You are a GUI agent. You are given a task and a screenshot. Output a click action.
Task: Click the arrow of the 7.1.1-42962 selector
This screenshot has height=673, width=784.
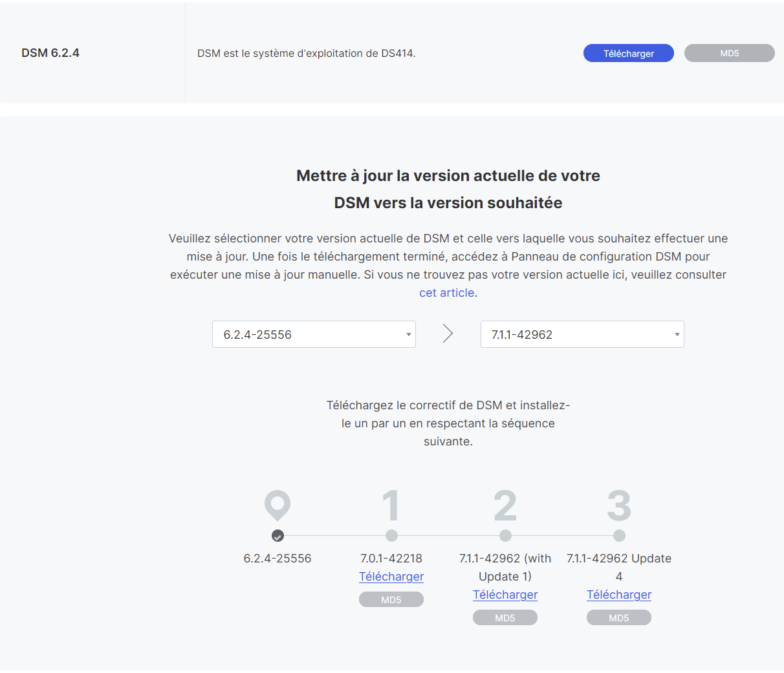pyautogui.click(x=677, y=334)
